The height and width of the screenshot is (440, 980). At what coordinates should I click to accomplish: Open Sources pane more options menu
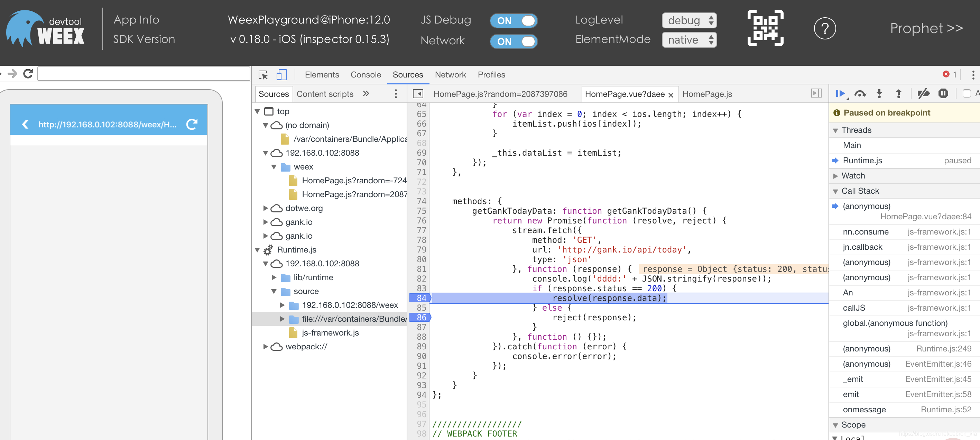pyautogui.click(x=396, y=94)
